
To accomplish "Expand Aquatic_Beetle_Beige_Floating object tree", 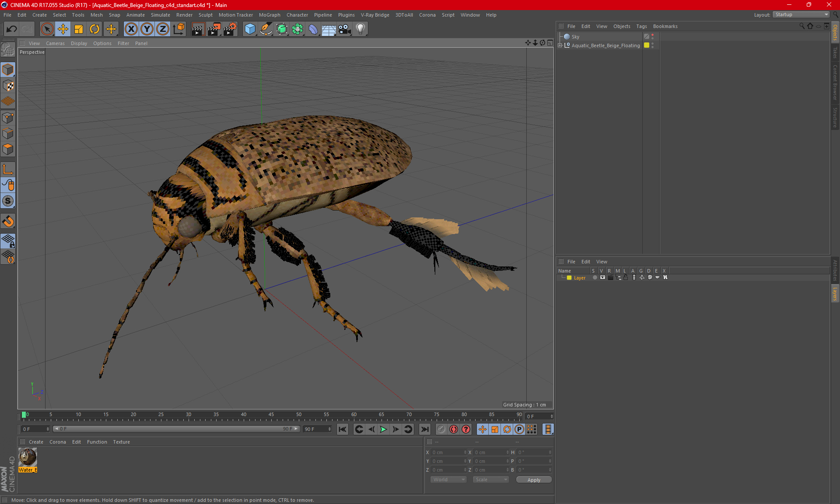I will click(x=560, y=45).
